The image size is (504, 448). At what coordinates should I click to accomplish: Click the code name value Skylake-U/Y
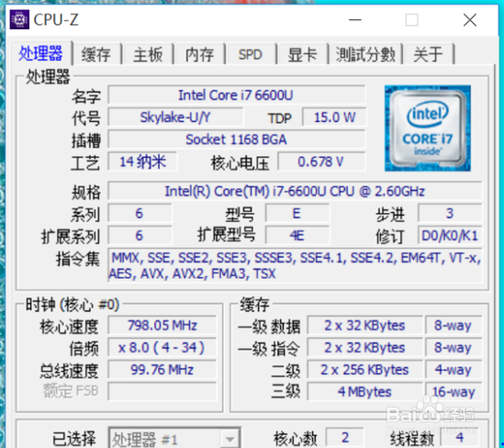[175, 118]
